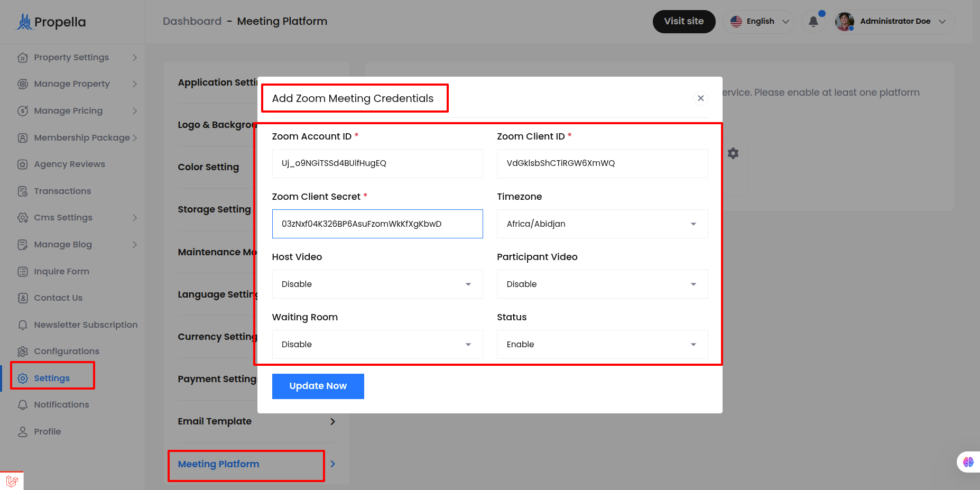Open Agency Reviews in sidebar
The width and height of the screenshot is (980, 490).
tap(69, 164)
